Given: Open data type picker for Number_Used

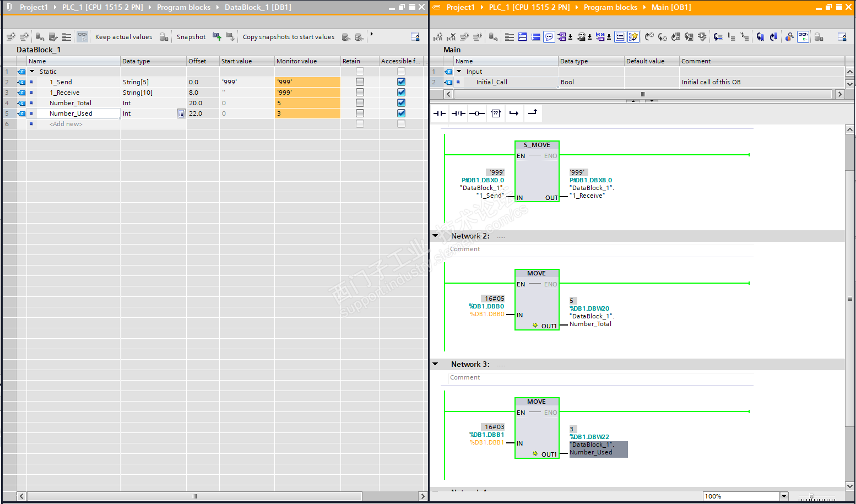Looking at the screenshot, I should pos(181,113).
